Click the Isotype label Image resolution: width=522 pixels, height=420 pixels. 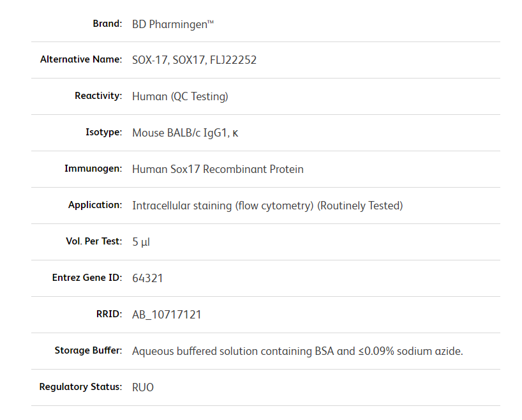(x=103, y=132)
